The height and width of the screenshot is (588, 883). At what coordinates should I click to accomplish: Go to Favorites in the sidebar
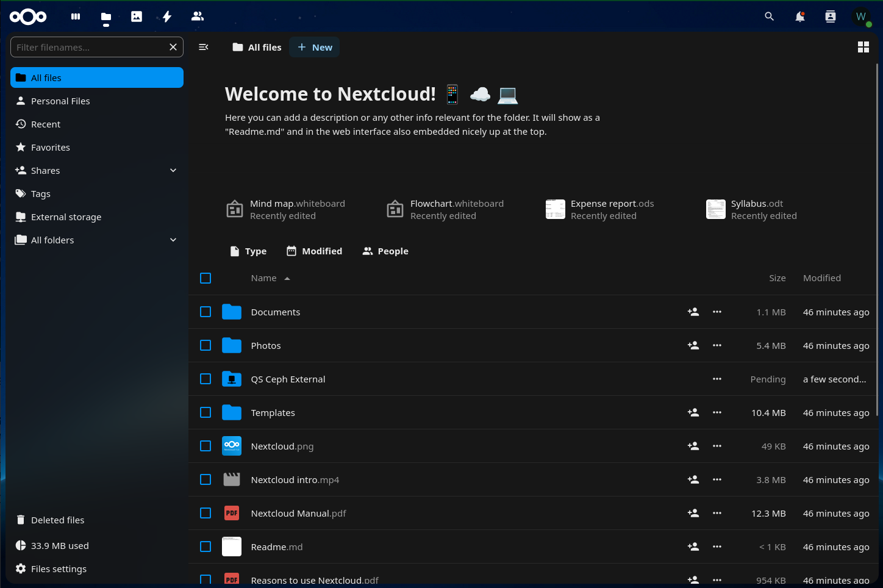click(51, 147)
